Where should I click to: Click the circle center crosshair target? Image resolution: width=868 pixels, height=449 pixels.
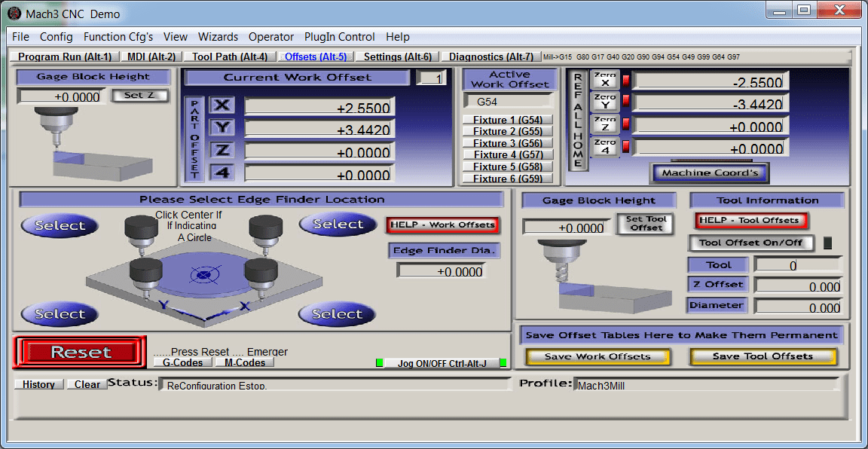pyautogui.click(x=204, y=273)
